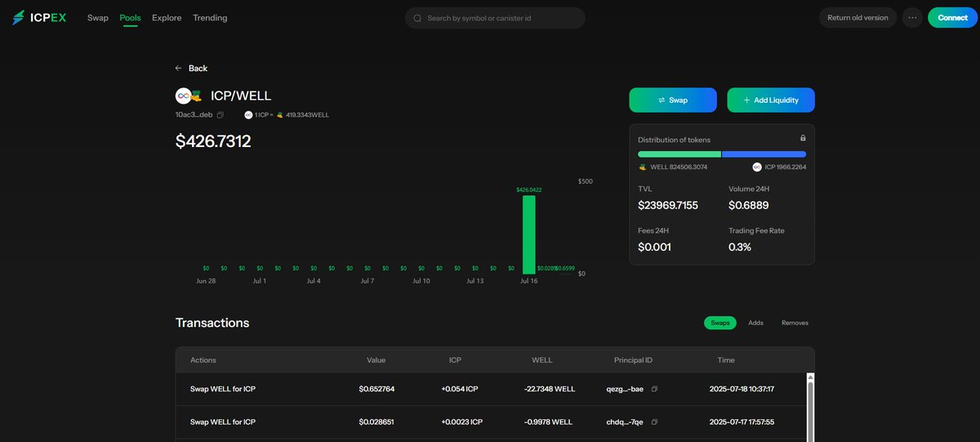
Task: Copy principal ID chdq...-7qe
Action: [654, 422]
